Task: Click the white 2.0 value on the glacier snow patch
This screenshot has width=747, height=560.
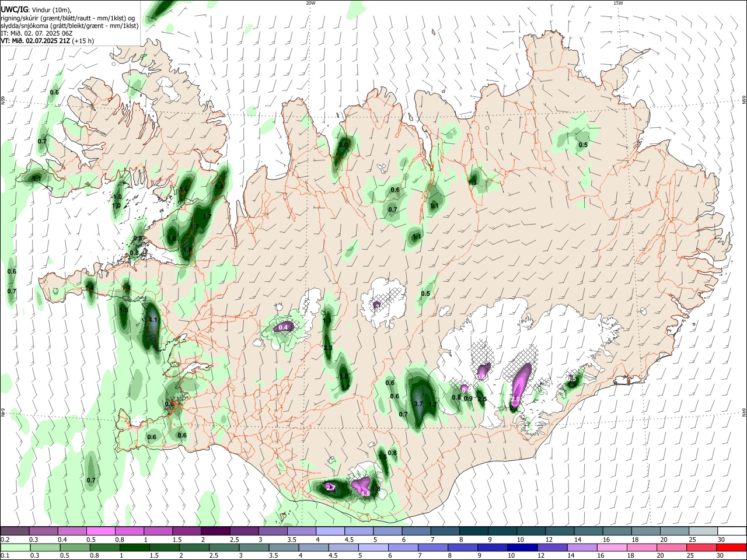Action: coord(516,400)
